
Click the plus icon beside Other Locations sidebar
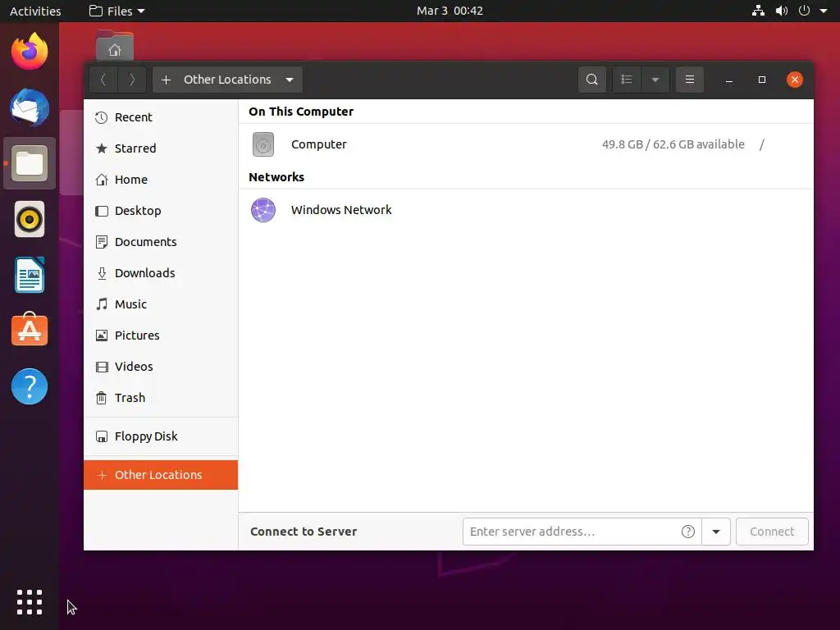tap(102, 475)
